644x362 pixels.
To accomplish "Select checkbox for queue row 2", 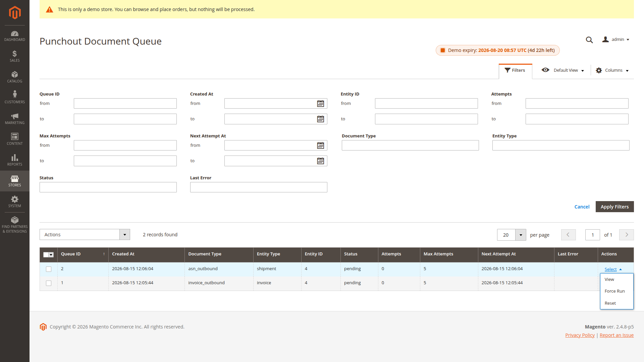I will click(49, 269).
